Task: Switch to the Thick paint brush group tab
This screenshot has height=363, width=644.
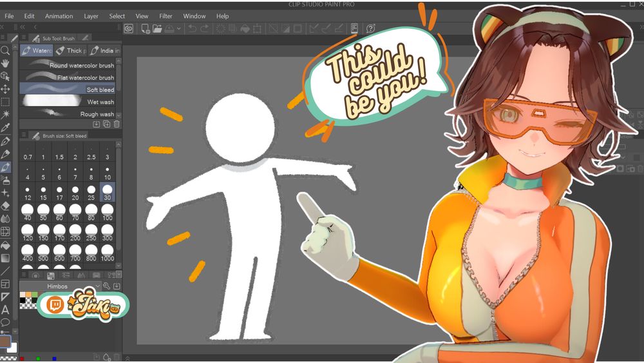Action: click(71, 50)
